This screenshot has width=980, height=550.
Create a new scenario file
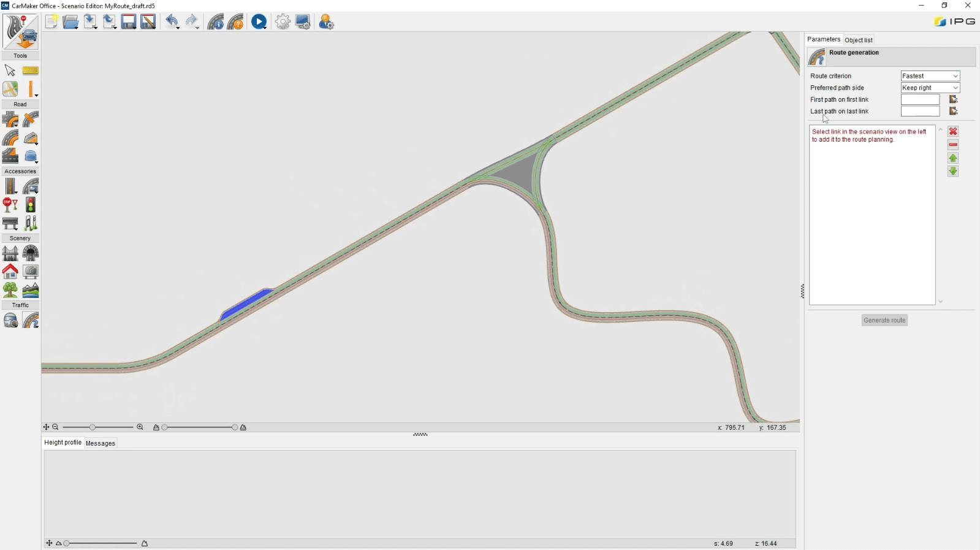51,22
